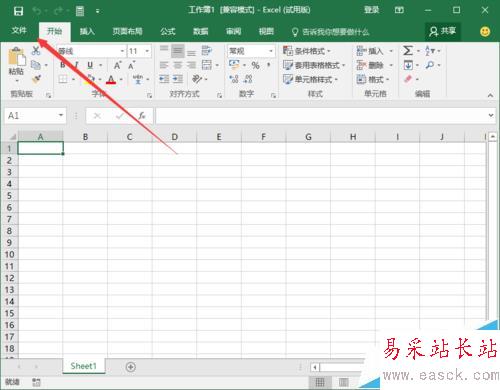Switch to the 公式 tab
Viewport: 500px width, 390px height.
[168, 31]
